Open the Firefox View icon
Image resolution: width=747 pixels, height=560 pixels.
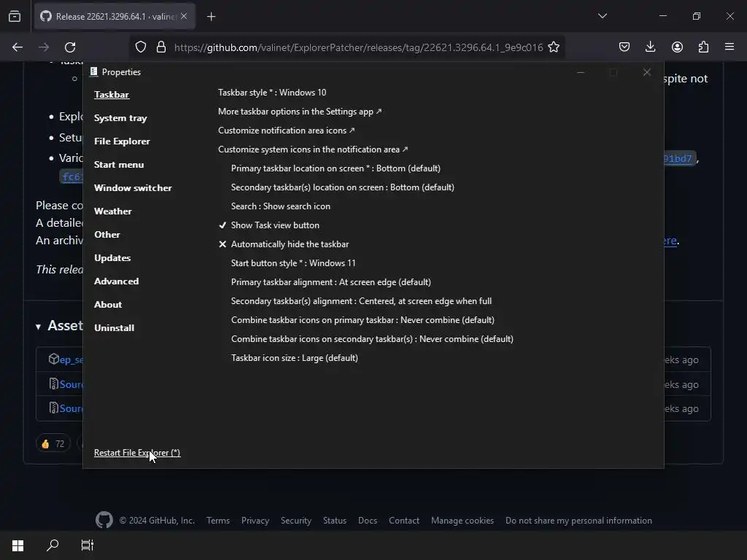(15, 17)
